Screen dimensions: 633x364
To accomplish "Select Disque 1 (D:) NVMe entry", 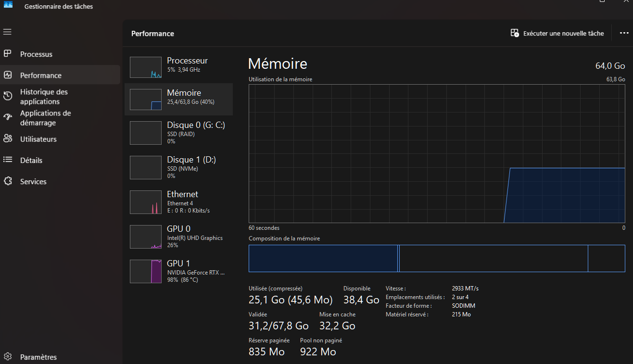I will tap(178, 167).
